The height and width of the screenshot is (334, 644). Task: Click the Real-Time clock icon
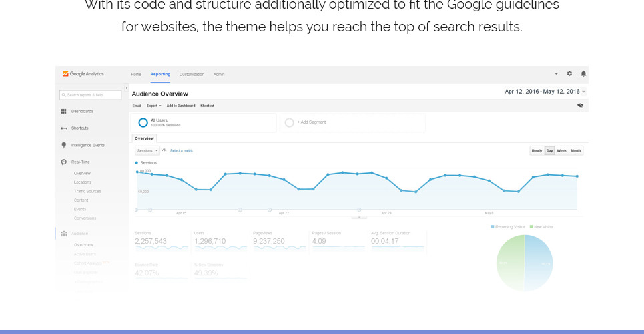64,162
